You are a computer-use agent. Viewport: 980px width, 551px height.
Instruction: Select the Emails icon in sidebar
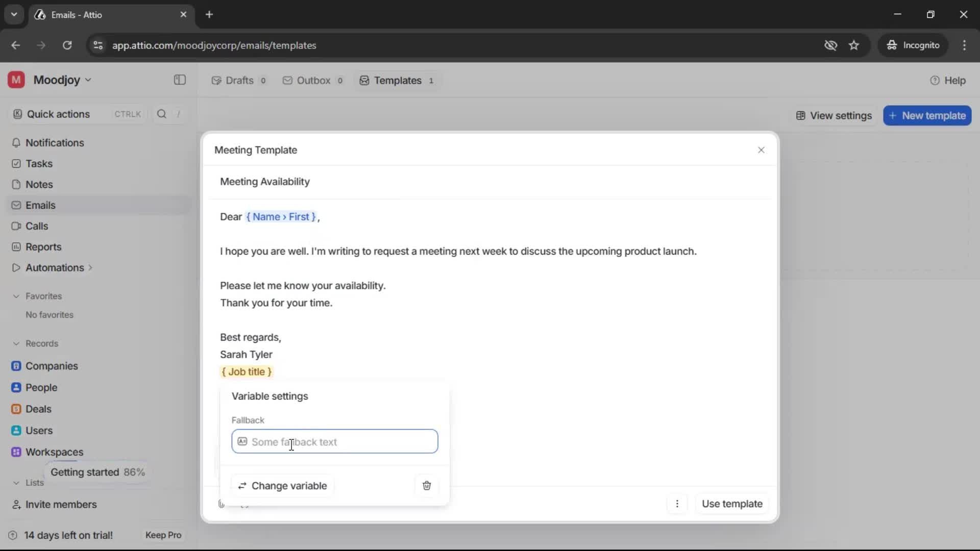tap(16, 205)
